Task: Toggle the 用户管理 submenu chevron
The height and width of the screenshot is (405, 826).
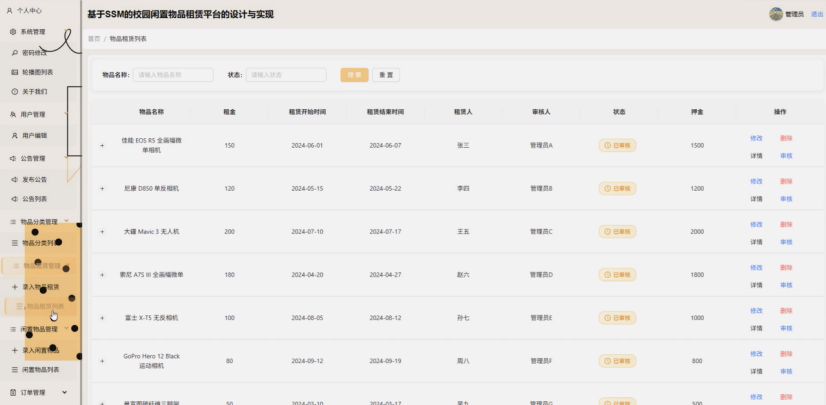Action: (x=66, y=114)
